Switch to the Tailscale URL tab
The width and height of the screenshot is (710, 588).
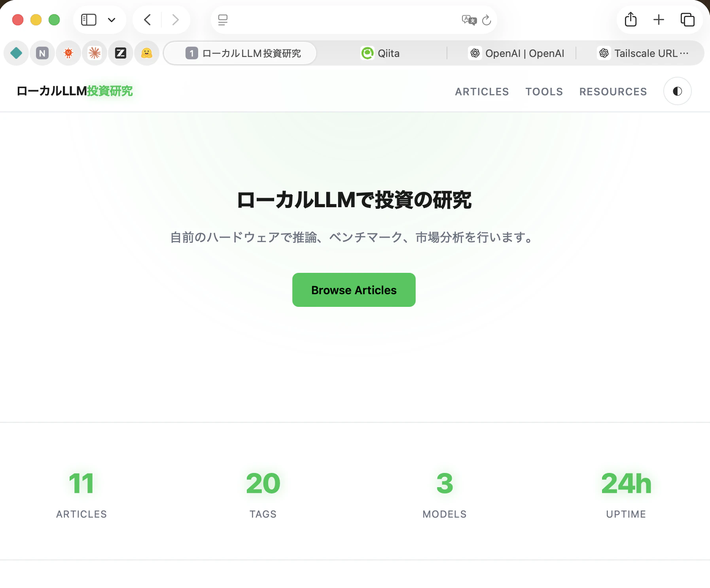[643, 53]
